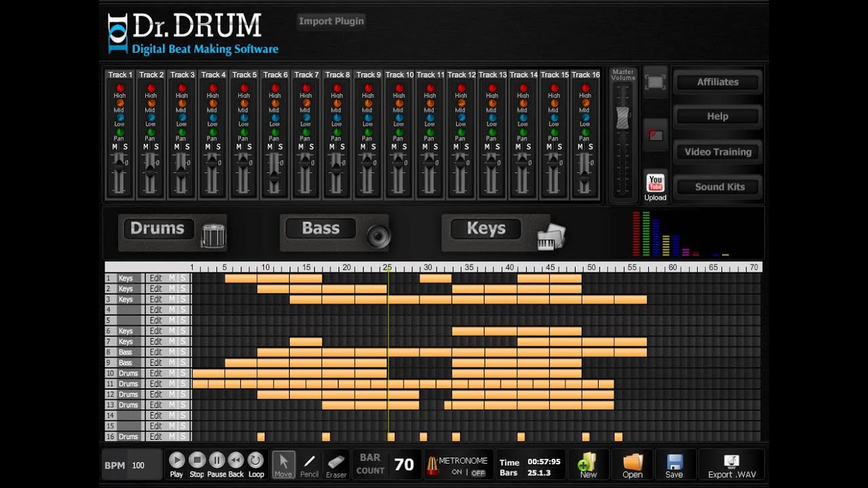The width and height of the screenshot is (868, 488).
Task: Choose the Pencil drawing tool
Action: 309,464
